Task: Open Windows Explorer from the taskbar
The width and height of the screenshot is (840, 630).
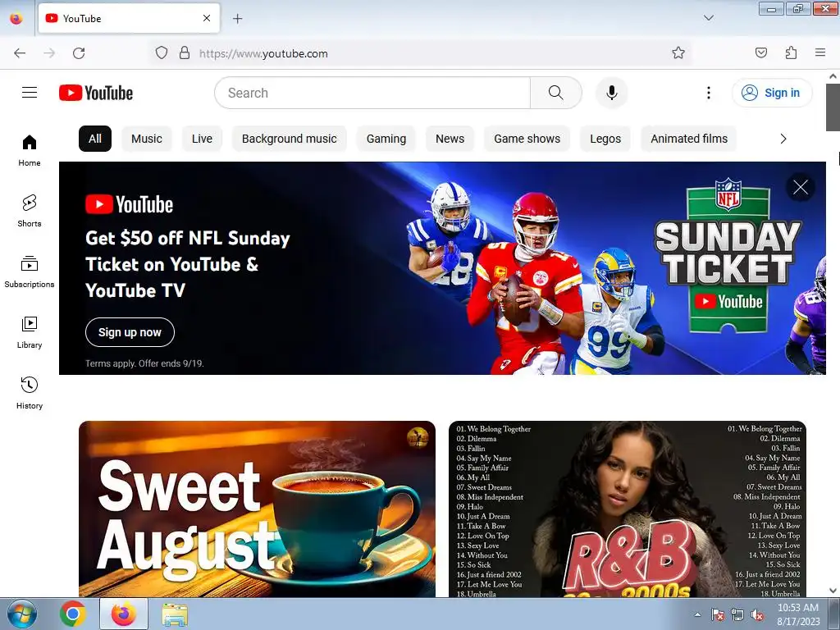Action: 175,614
